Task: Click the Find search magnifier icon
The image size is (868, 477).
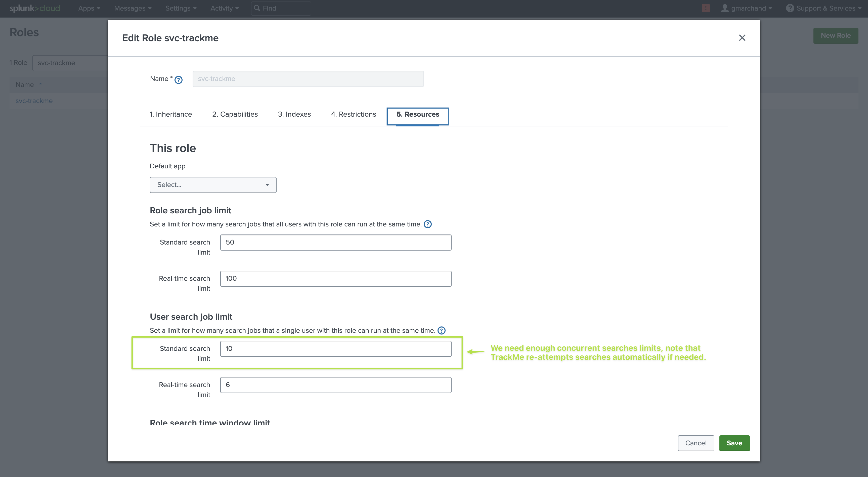Action: (x=257, y=8)
